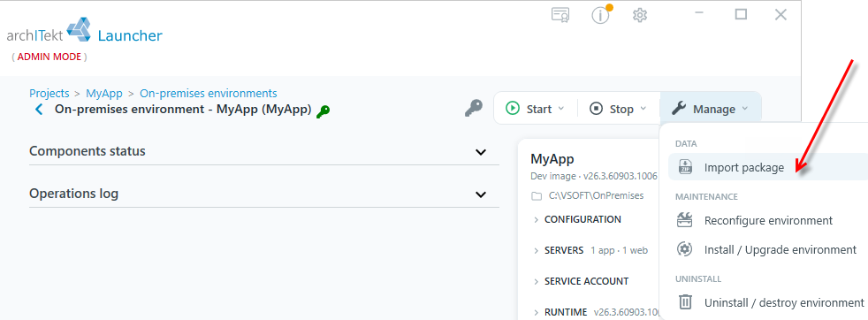Screen dimensions: 868x320
Task: Maximize the Launcher window
Action: (x=742, y=14)
